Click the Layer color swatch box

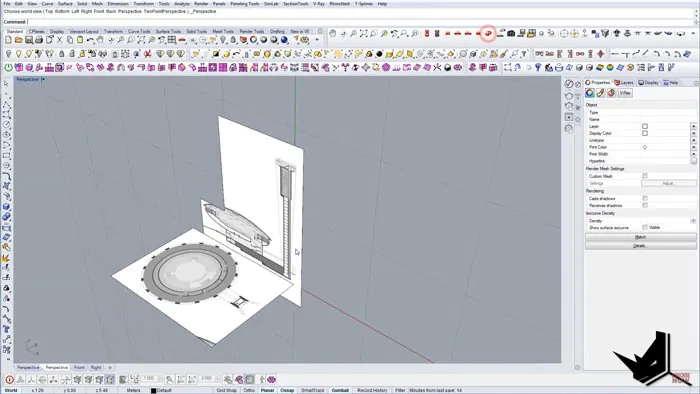point(645,127)
